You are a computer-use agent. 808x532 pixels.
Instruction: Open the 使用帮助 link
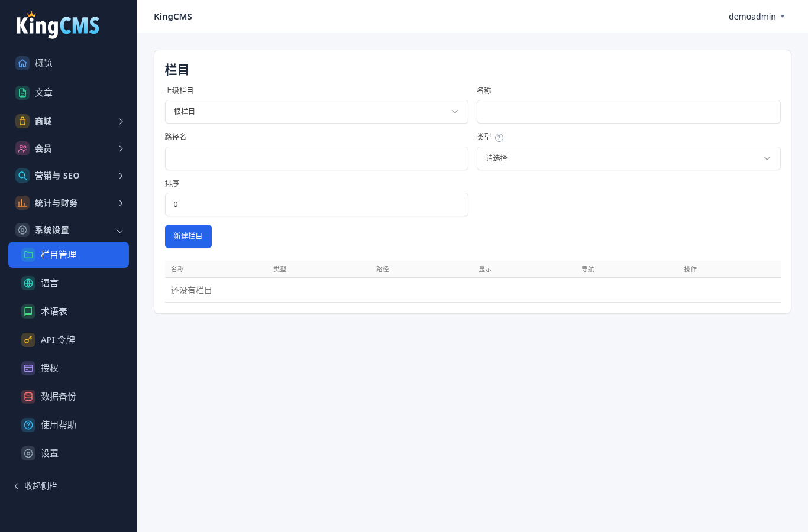pyautogui.click(x=69, y=425)
